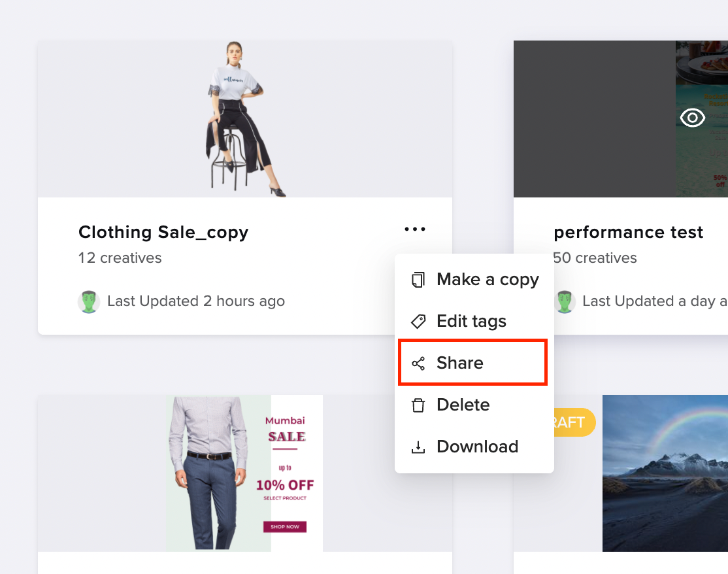Click the green avatar on performance test card
Image resolution: width=728 pixels, height=574 pixels.
click(x=565, y=302)
